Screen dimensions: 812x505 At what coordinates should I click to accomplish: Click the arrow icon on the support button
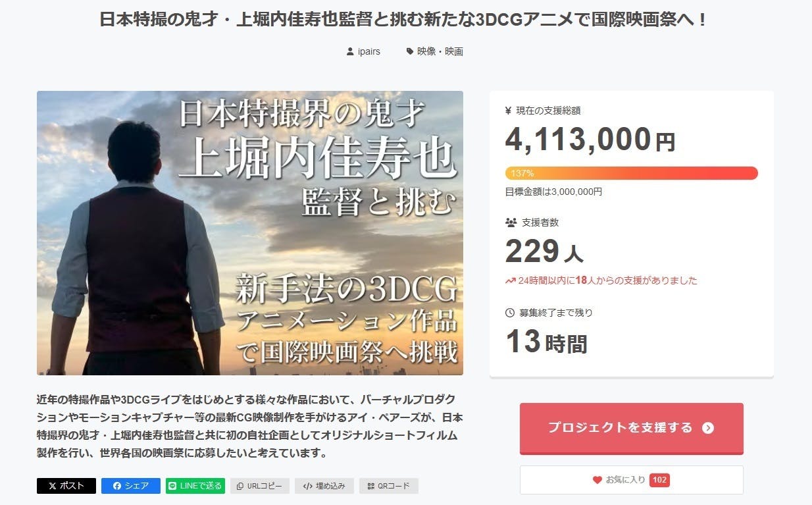point(708,428)
